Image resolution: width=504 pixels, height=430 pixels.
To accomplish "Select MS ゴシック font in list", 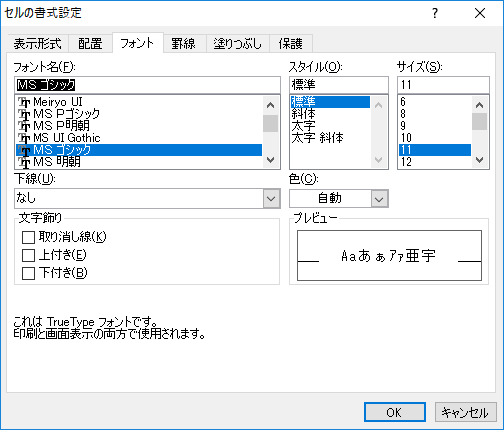I will pos(139,150).
